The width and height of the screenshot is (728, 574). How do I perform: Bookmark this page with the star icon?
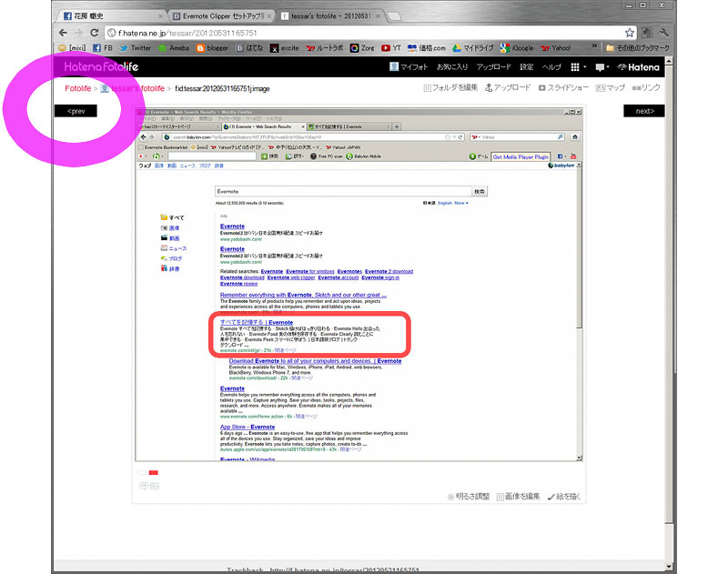(629, 33)
